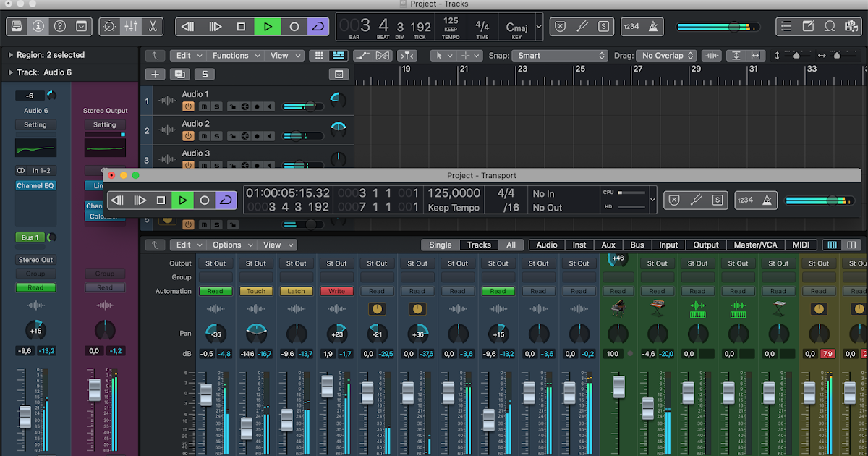Open the Snap Smart dropdown

(560, 56)
